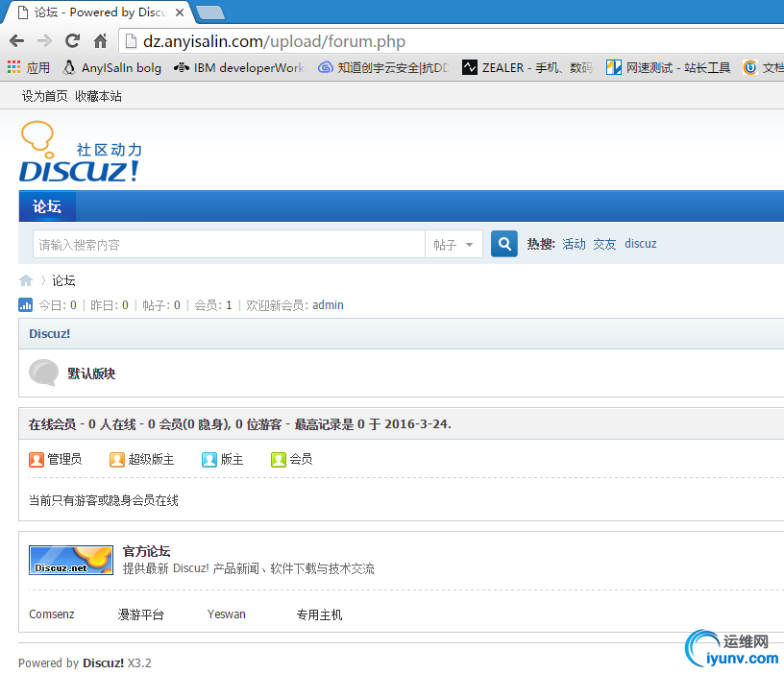Open the 默认版块 forum
The width and height of the screenshot is (784, 674).
(91, 373)
